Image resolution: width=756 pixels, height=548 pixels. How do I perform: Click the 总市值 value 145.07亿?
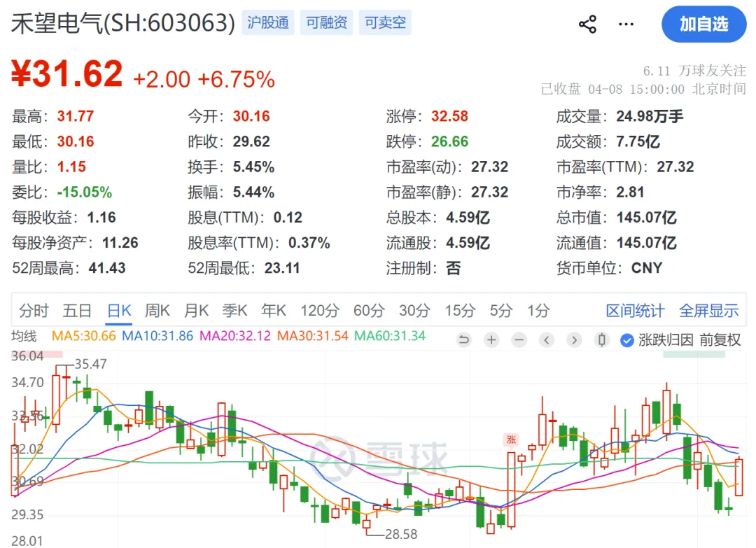click(646, 218)
